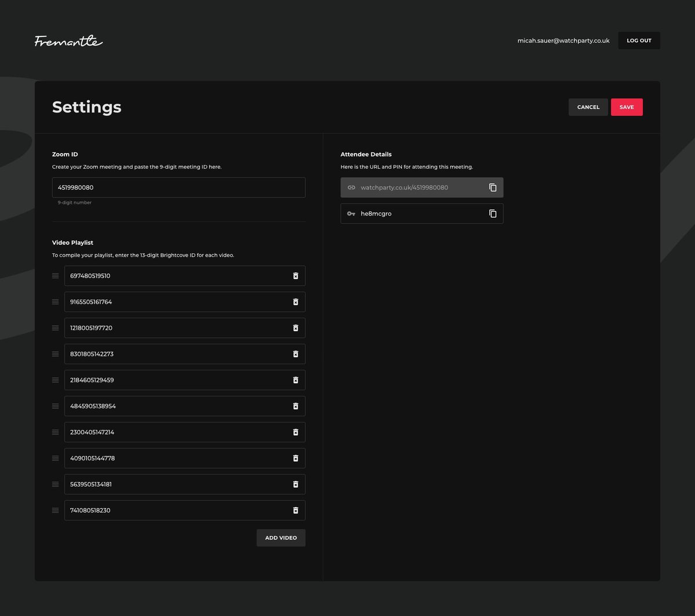Image resolution: width=695 pixels, height=616 pixels.
Task: Delete video 741080518230 with its trash icon
Action: [x=295, y=511]
